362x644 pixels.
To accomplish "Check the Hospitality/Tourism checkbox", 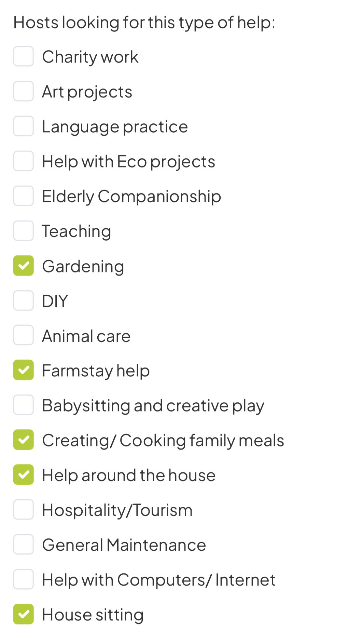I will click(23, 510).
